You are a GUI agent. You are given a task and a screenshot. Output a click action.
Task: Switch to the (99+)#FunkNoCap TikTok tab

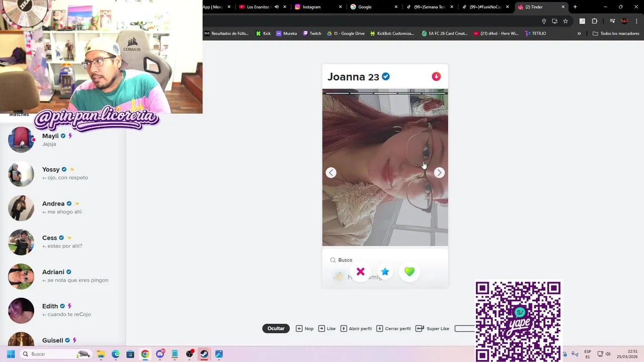tap(485, 7)
